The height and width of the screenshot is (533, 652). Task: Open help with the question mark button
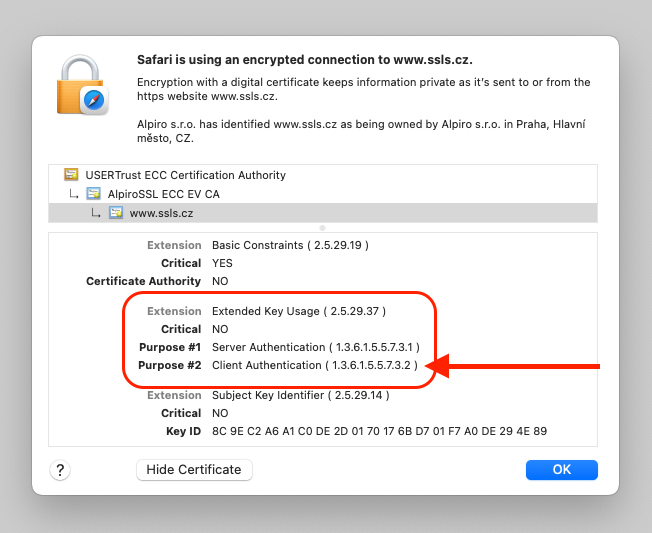(x=60, y=470)
